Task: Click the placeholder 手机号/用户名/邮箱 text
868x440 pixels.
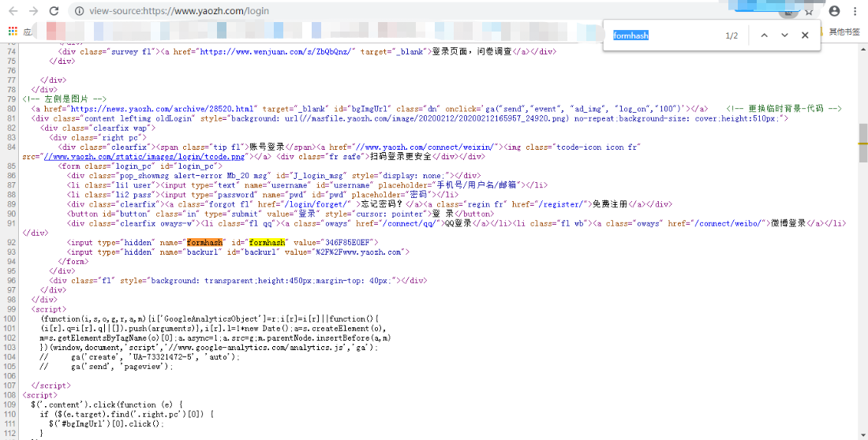Action: [477, 185]
